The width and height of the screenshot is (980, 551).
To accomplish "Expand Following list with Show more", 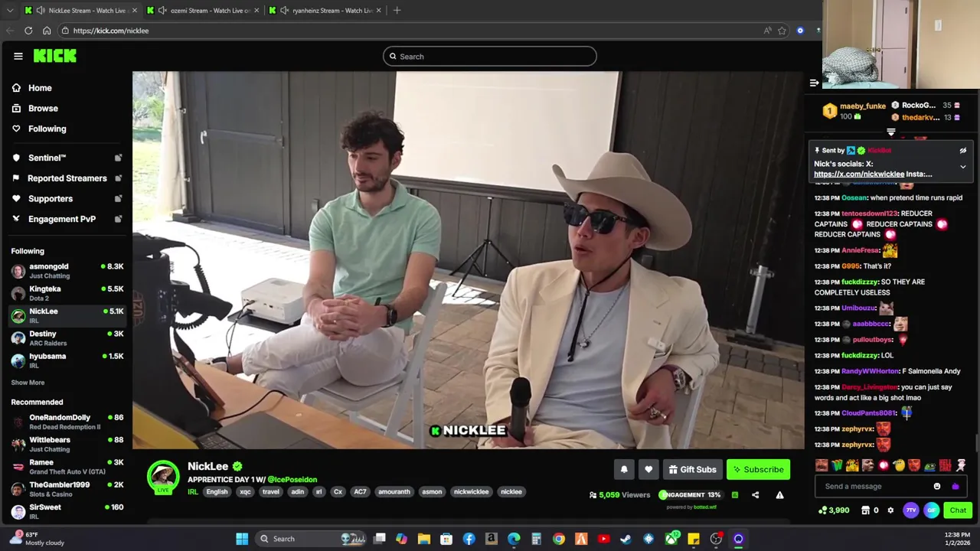I will [x=28, y=383].
